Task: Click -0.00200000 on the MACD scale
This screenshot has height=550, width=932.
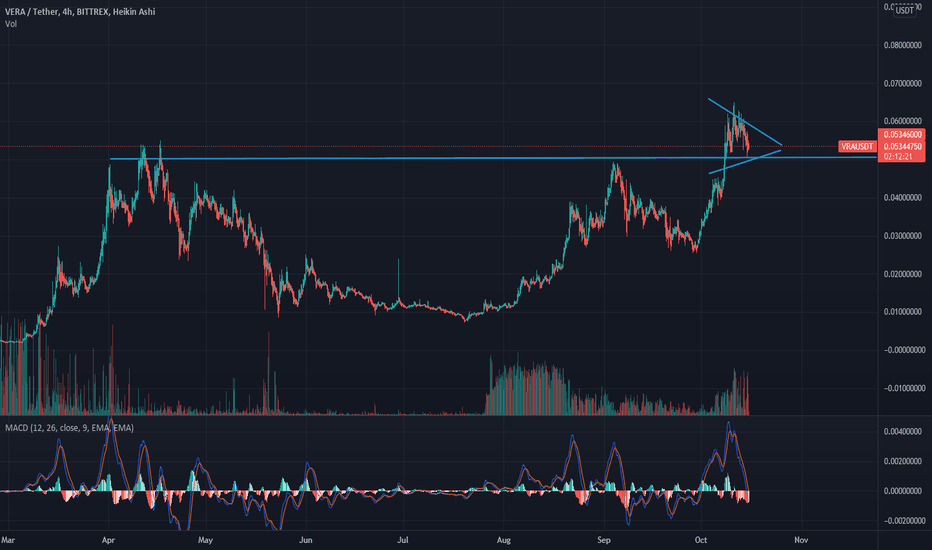Action: click(904, 521)
